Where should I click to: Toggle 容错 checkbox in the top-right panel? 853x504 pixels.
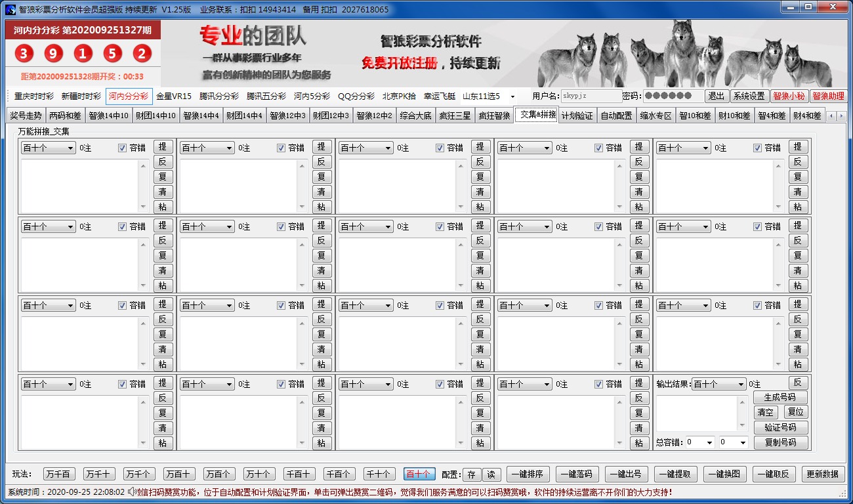[x=757, y=148]
